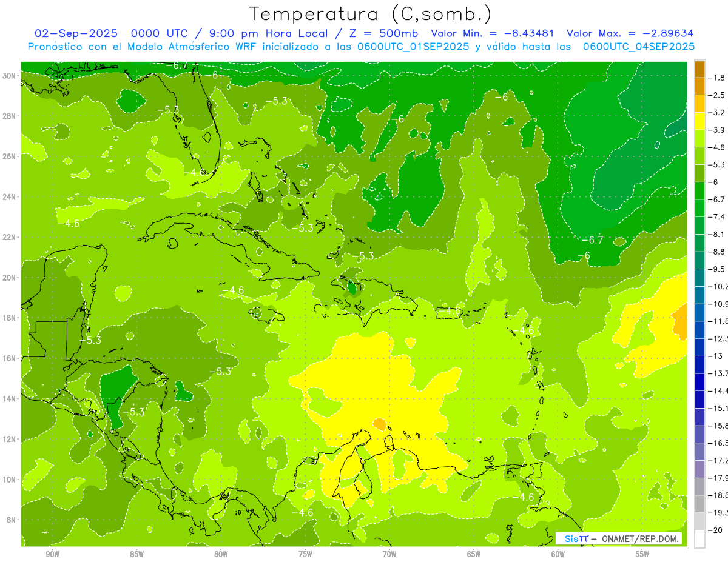The width and height of the screenshot is (728, 562).
Task: Click the "20N" latitude axis label
Action: coord(10,278)
